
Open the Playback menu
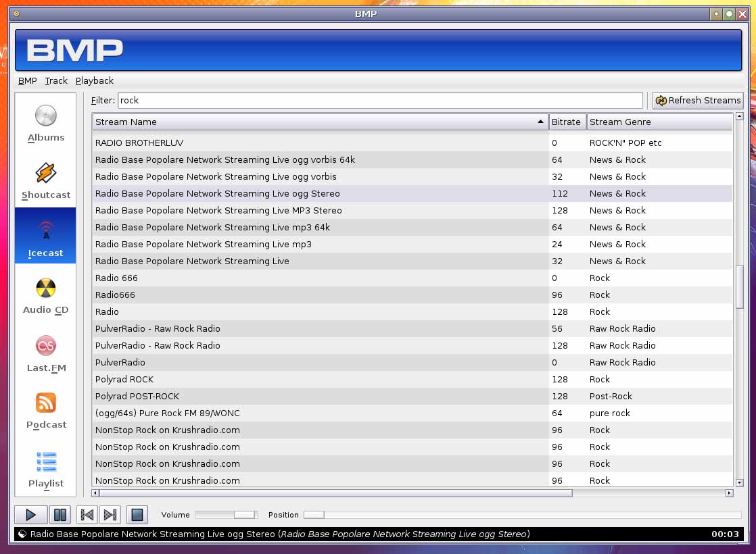pyautogui.click(x=95, y=81)
